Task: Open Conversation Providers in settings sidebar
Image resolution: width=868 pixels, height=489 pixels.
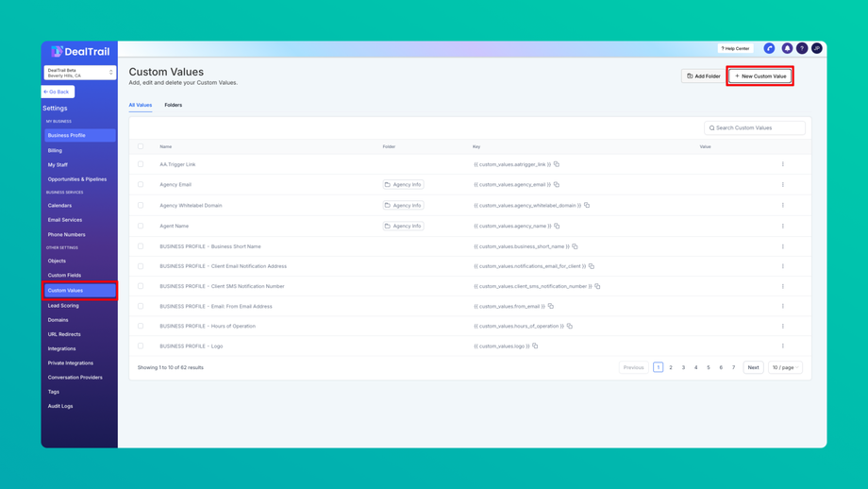Action: 75,377
